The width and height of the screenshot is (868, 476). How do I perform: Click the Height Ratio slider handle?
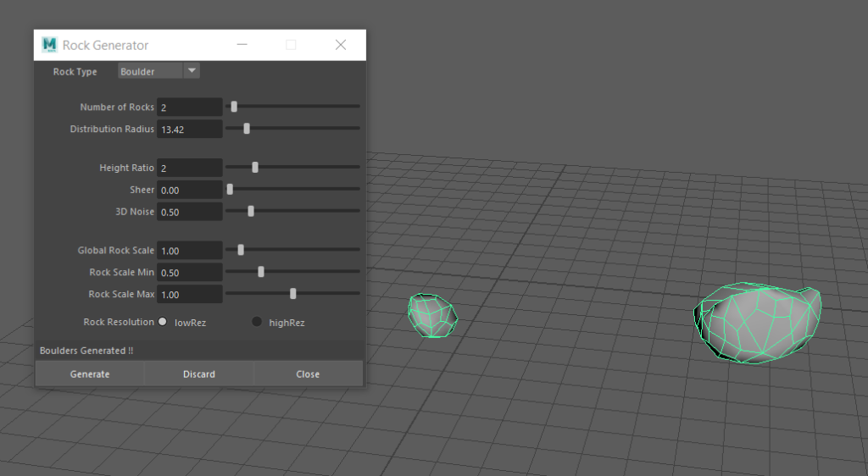point(255,167)
